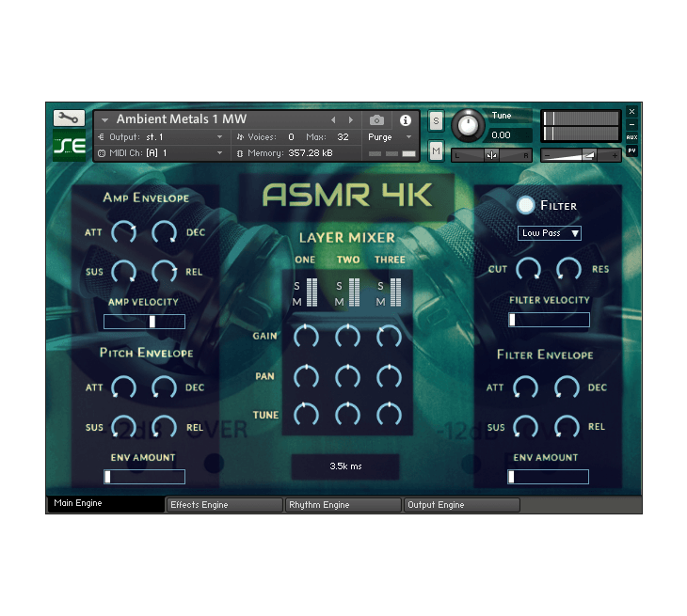Click the Amp Envelope SUS knob

(123, 273)
